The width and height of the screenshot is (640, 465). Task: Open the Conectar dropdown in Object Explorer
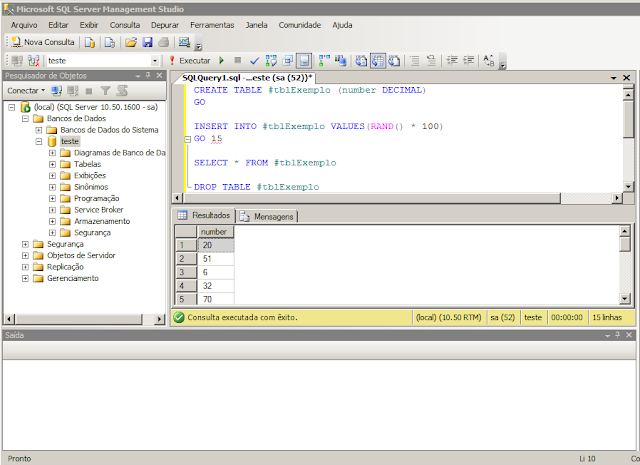pyautogui.click(x=26, y=91)
